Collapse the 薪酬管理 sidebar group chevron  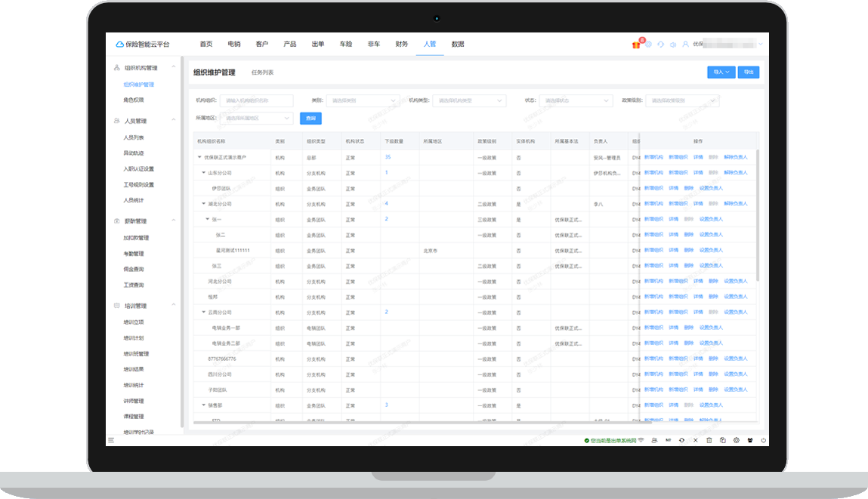click(x=173, y=220)
